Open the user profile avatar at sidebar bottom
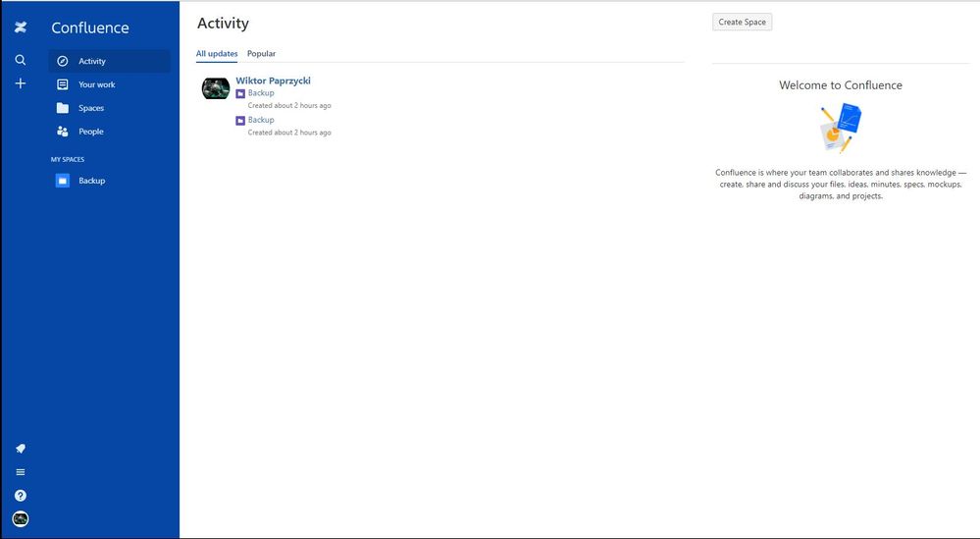980x539 pixels. pos(21,519)
